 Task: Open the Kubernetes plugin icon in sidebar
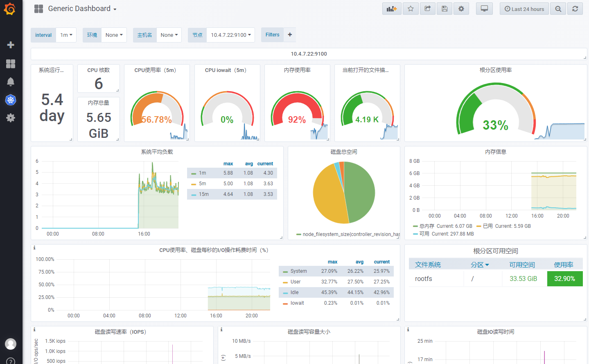[11, 100]
